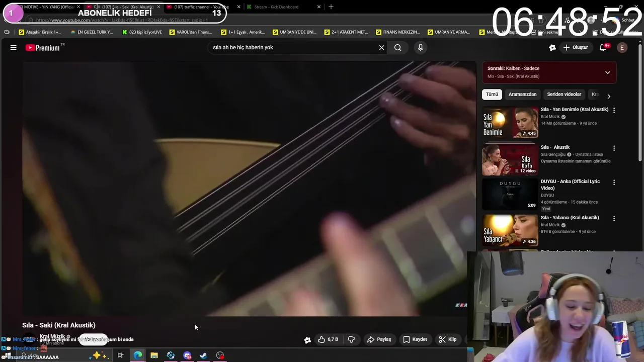This screenshot has height=362, width=644.
Task: Create a clip with Klip button
Action: click(x=447, y=339)
